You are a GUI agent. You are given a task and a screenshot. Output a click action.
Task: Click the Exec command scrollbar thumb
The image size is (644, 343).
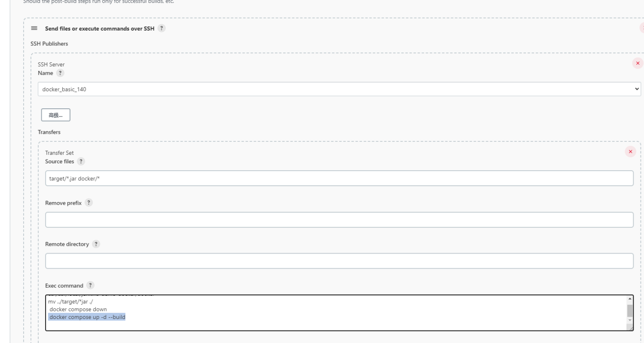click(x=630, y=311)
